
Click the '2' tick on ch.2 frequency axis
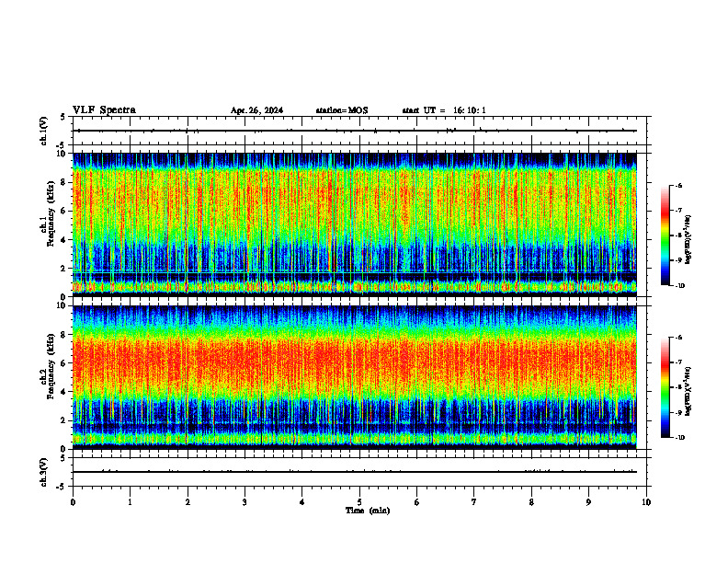(64, 420)
